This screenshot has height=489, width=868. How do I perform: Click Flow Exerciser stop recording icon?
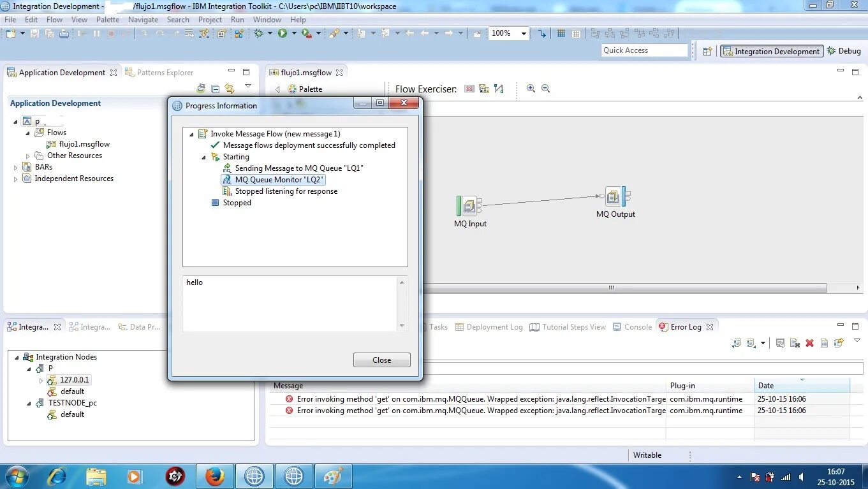click(469, 89)
